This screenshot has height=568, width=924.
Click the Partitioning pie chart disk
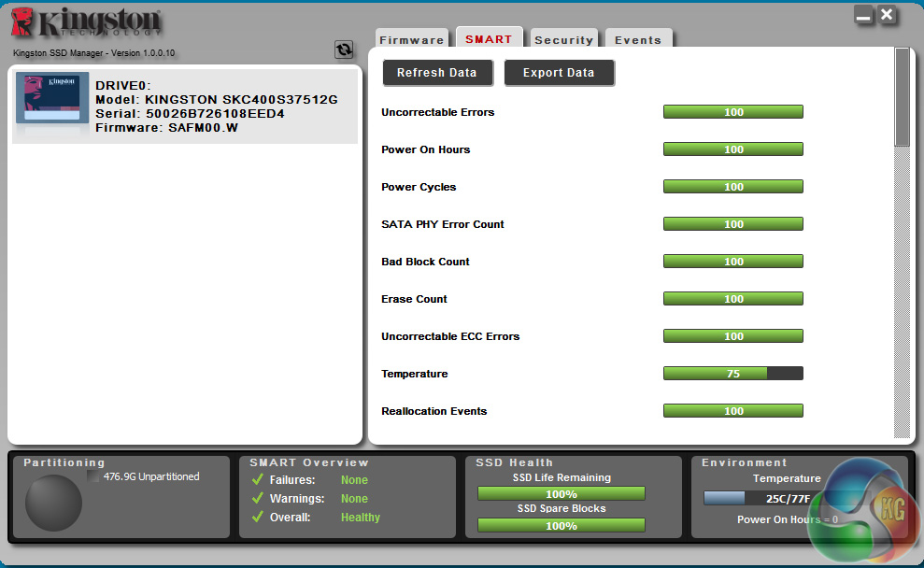tap(53, 503)
